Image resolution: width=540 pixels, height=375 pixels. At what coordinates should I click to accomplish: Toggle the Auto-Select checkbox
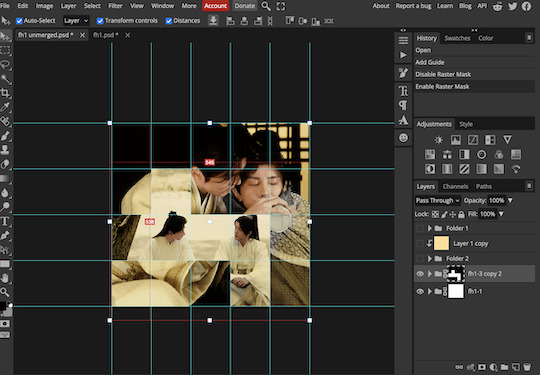tap(20, 21)
